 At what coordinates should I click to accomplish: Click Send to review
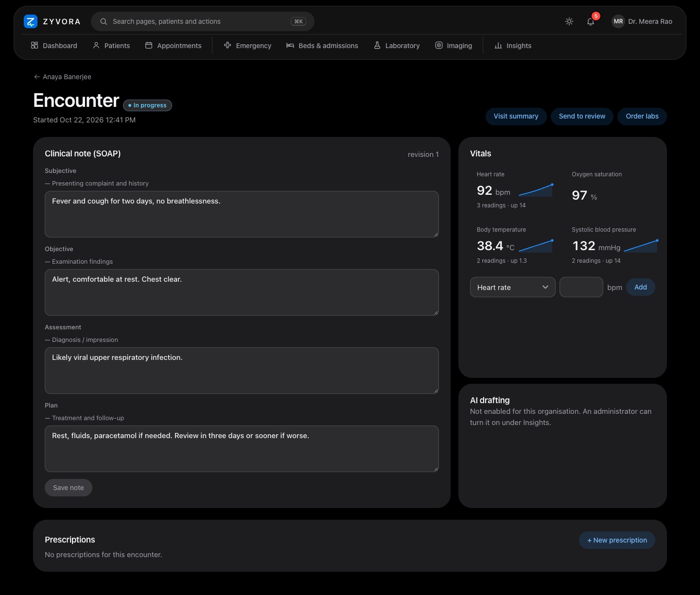582,116
